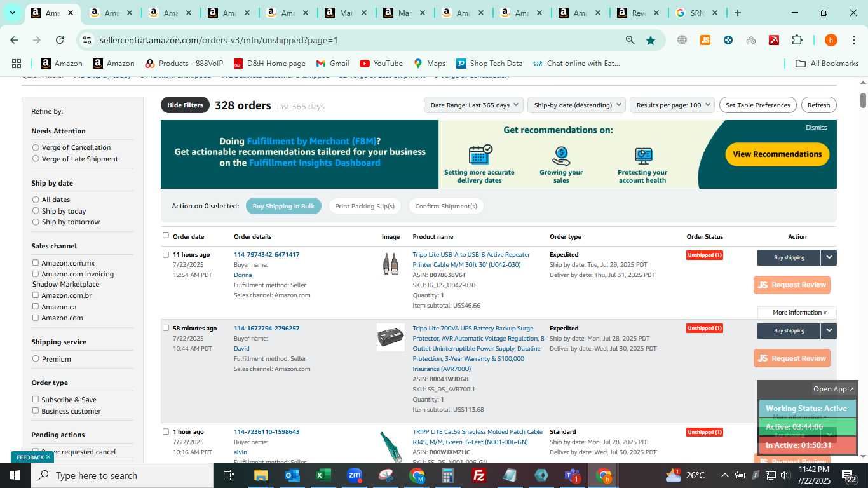This screenshot has width=868, height=488.
Task: Open the Extensions puzzle piece menu
Action: tap(797, 40)
